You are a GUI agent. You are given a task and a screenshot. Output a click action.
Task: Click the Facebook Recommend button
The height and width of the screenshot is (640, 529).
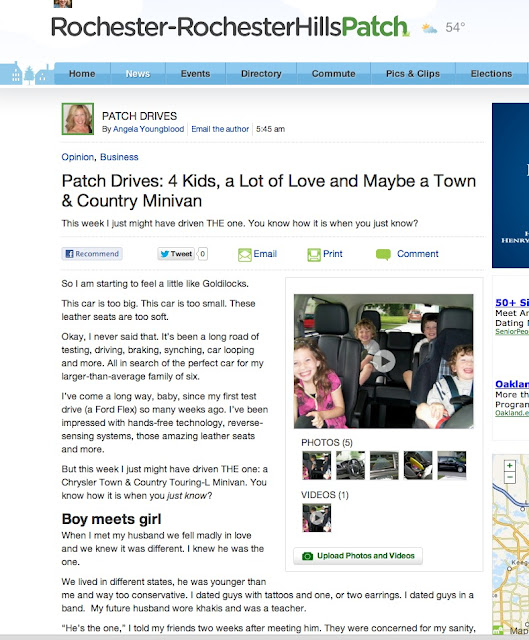(92, 254)
